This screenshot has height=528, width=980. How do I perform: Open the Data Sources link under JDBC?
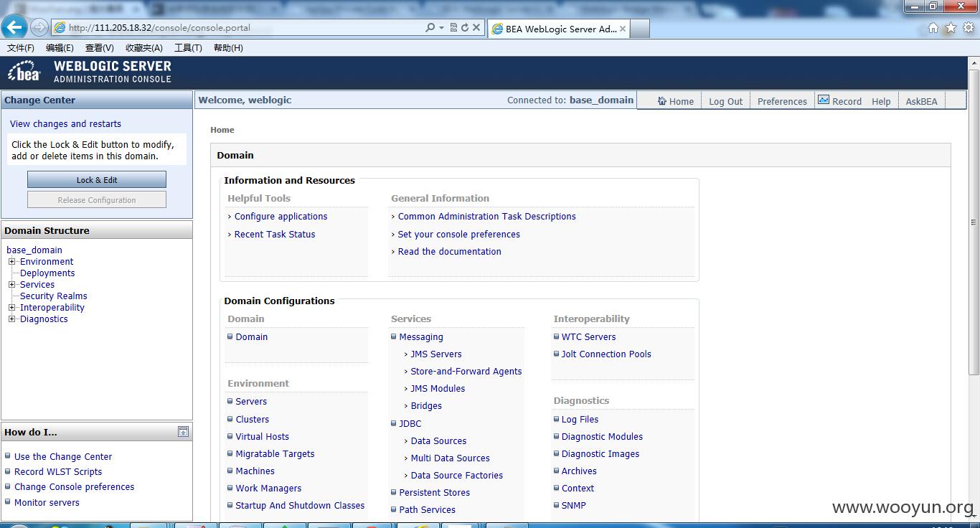tap(438, 441)
